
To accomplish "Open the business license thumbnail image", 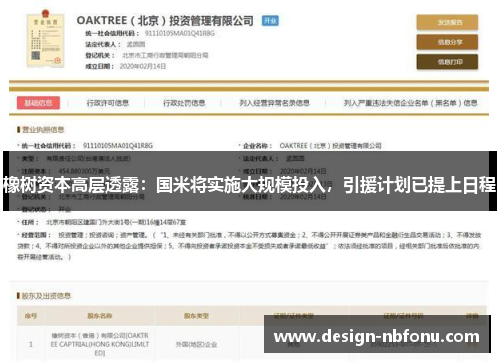I will point(45,39).
